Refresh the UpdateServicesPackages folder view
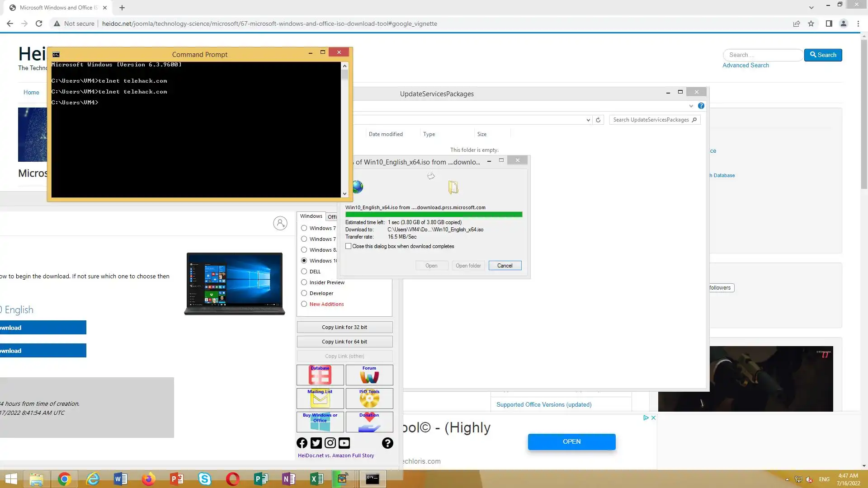868x488 pixels. coord(598,120)
